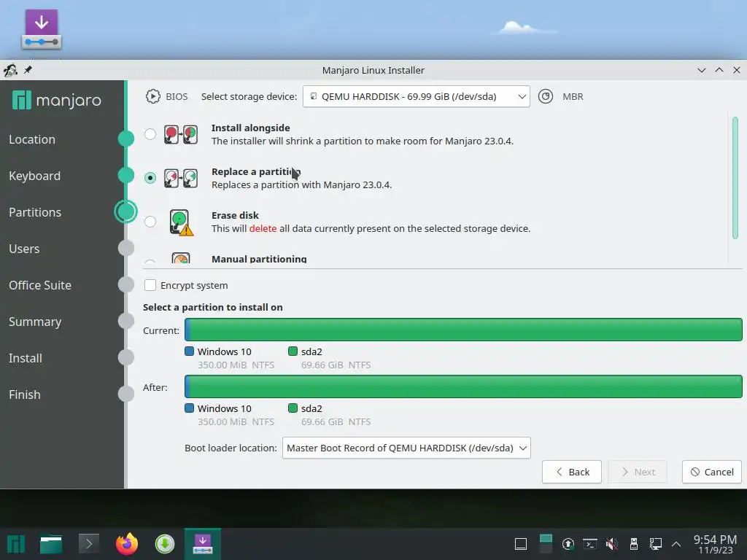747x560 pixels.
Task: Select the Office Suite step in sidebar
Action: tap(40, 285)
